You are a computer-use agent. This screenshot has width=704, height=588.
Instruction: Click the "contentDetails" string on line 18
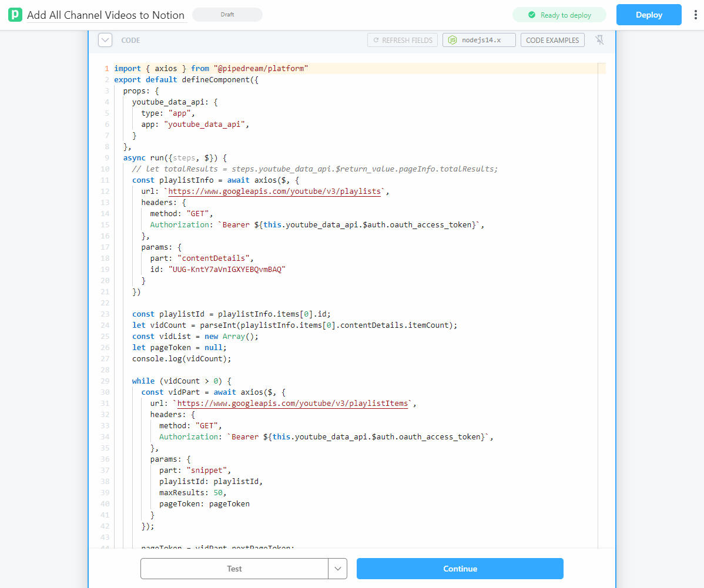213,258
